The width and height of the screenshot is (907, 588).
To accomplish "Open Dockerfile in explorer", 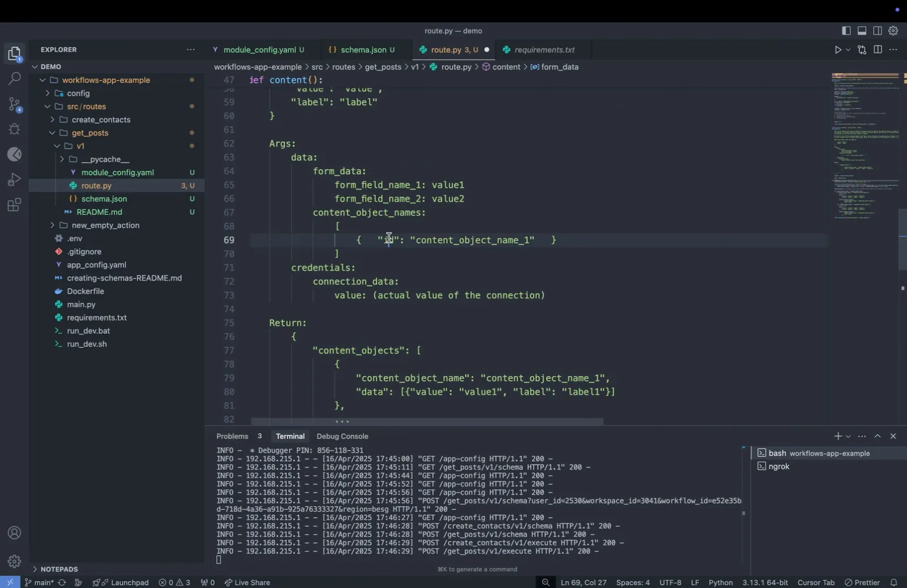I will (86, 291).
